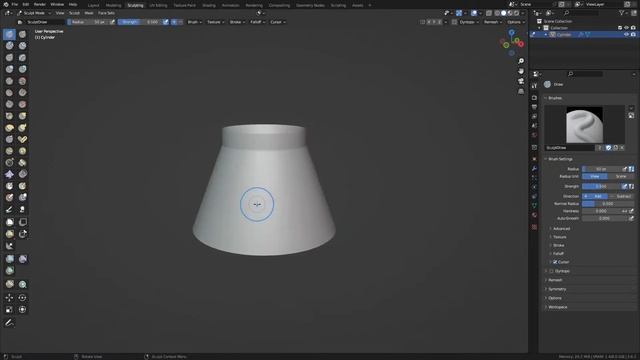Switch to the Shading workspace tab
This screenshot has width=640, height=360.
209,5
